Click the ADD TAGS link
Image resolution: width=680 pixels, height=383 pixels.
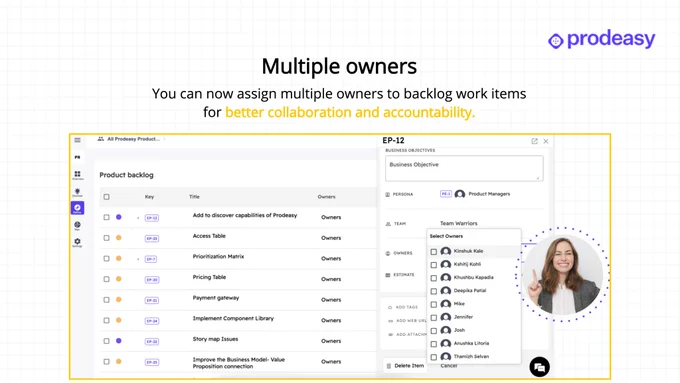coord(403,307)
